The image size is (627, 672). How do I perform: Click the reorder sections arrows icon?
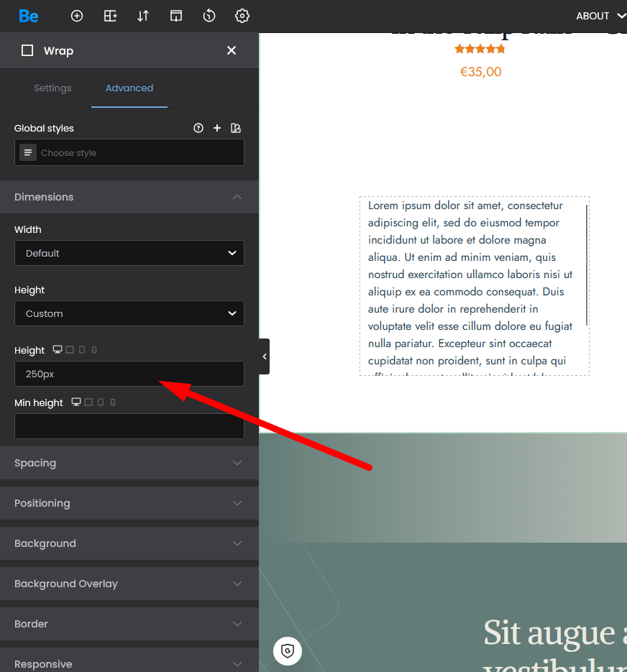(143, 16)
